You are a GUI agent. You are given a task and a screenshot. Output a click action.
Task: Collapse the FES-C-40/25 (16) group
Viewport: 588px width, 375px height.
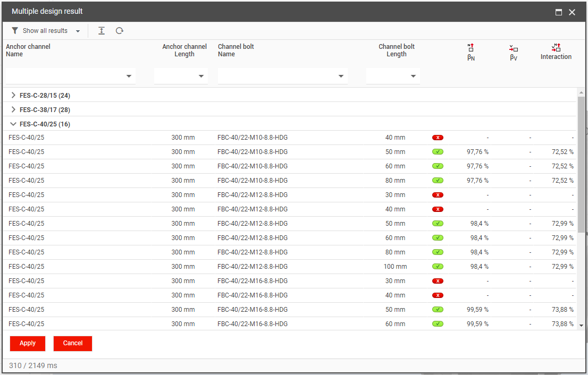coord(13,124)
